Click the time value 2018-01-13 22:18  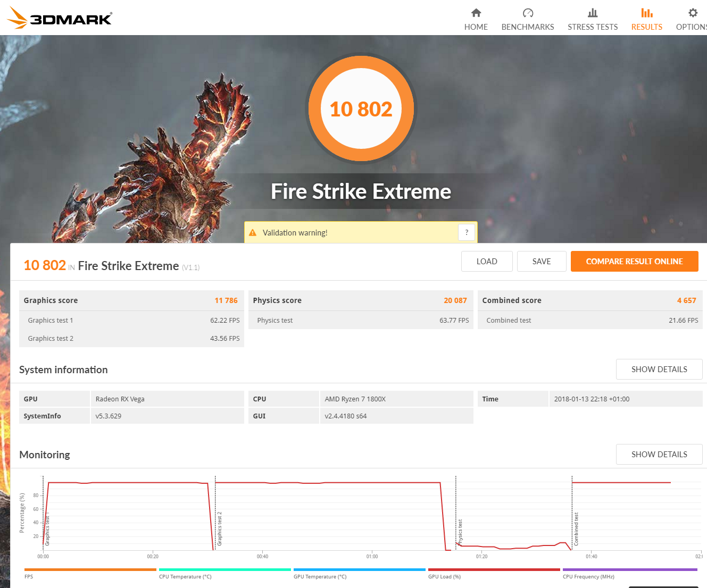[x=592, y=399]
